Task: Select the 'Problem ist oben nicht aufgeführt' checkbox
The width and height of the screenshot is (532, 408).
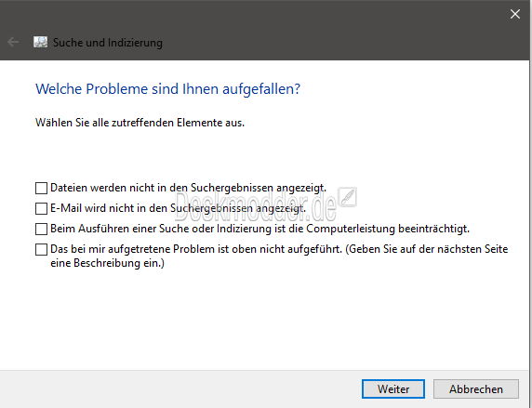Action: tap(41, 249)
